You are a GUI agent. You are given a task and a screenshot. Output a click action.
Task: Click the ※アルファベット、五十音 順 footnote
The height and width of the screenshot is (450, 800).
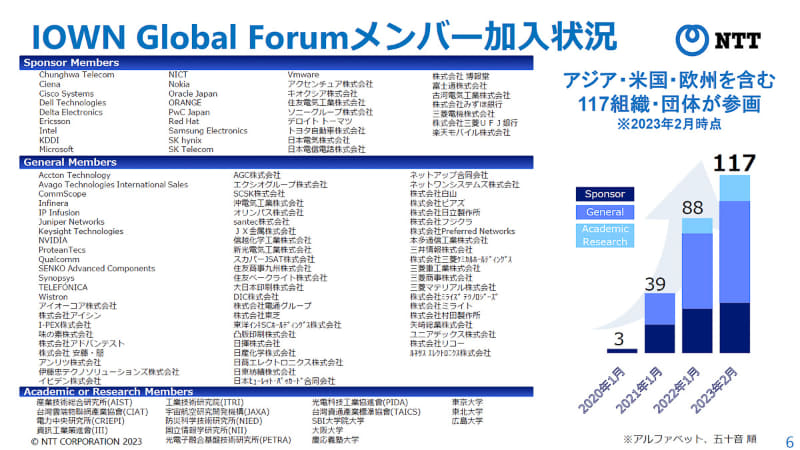click(x=689, y=439)
